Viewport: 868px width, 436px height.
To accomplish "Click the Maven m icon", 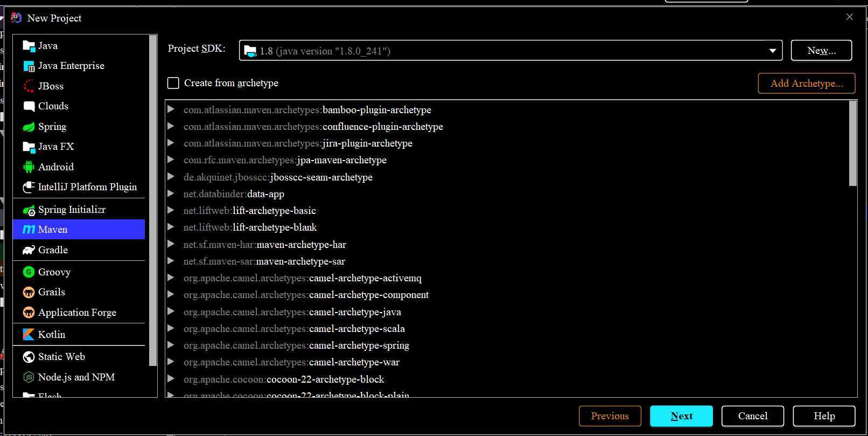I will pos(29,230).
